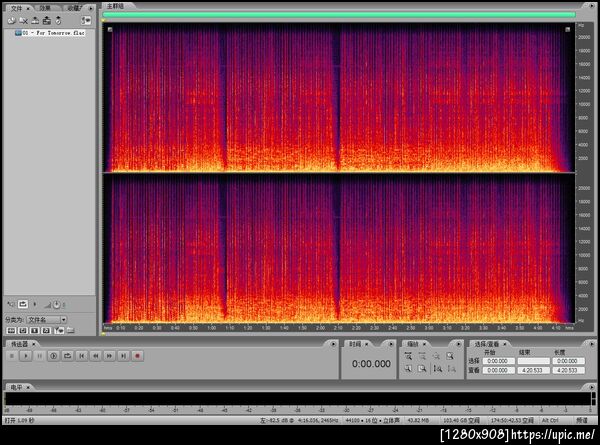This screenshot has height=445, width=600.
Task: Click the Import File icon in Files panel
Action: tap(11, 21)
